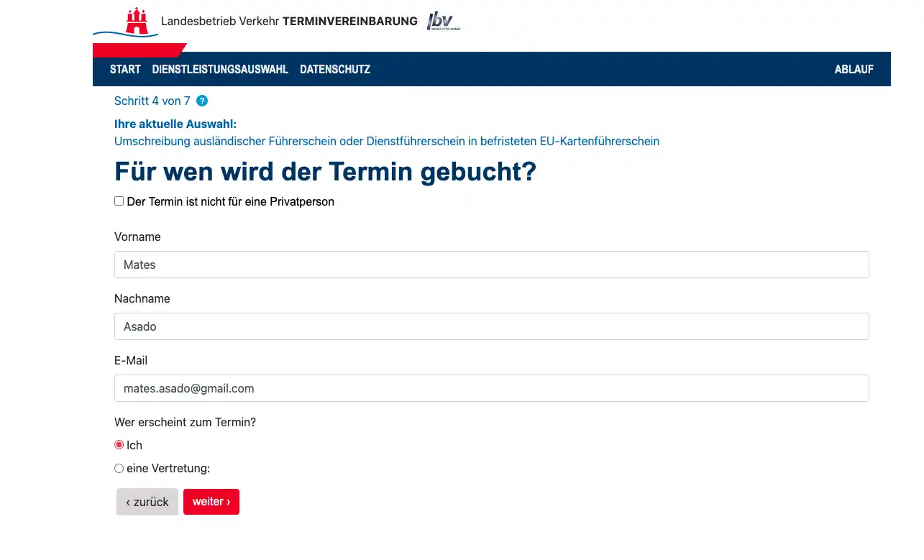The image size is (924, 560).
Task: Click the E-Mail field with mates.asado@gmail.com
Action: [x=491, y=388]
